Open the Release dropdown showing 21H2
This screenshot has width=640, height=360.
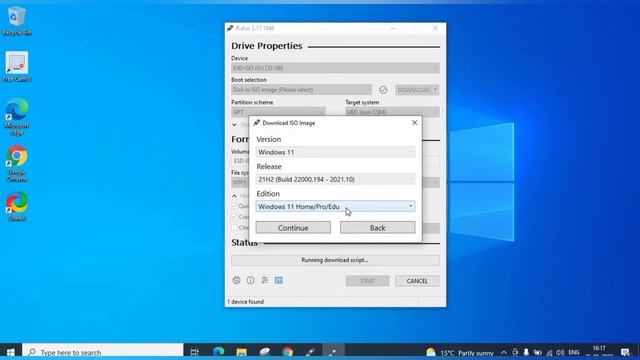tap(335, 179)
